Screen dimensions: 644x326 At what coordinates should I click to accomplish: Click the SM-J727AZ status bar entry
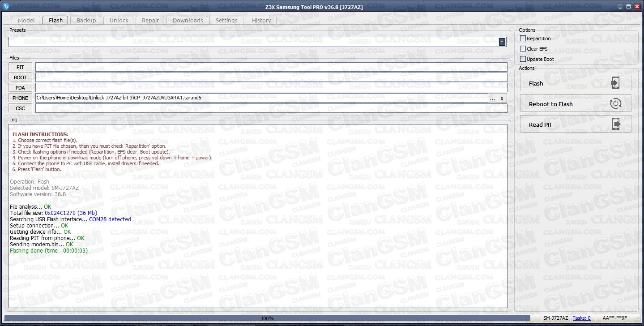coord(555,318)
